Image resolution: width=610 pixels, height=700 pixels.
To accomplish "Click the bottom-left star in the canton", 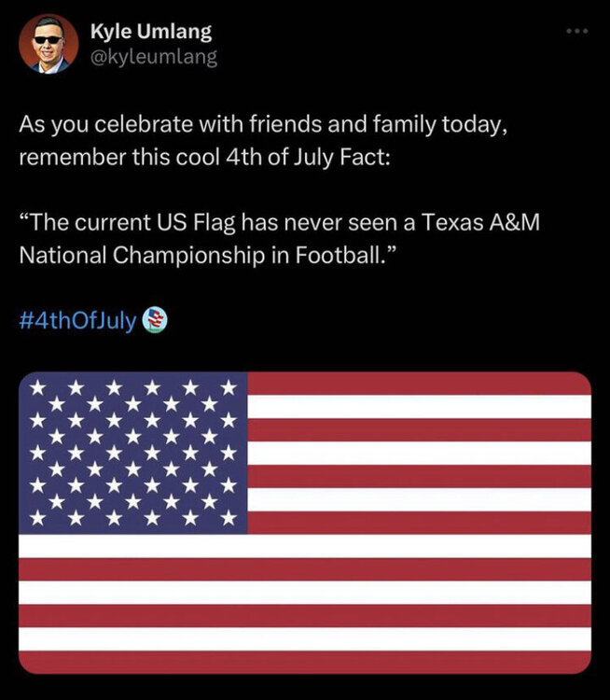I will pyautogui.click(x=37, y=517).
